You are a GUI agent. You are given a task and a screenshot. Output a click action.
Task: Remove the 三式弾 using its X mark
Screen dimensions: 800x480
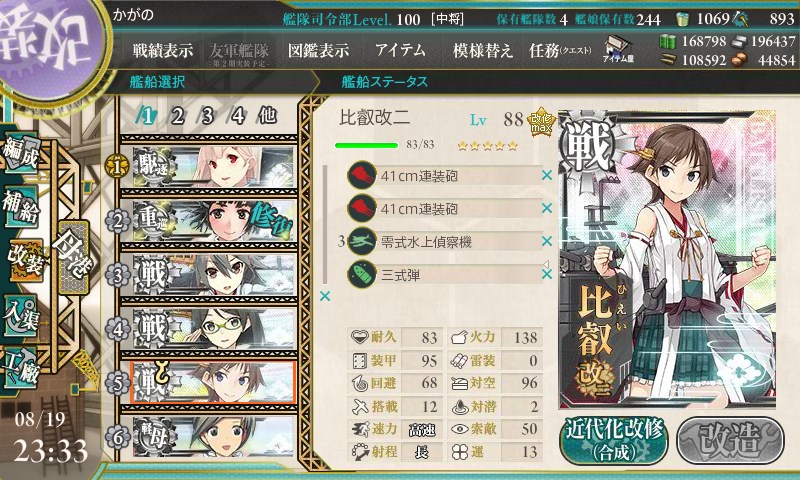coord(547,274)
